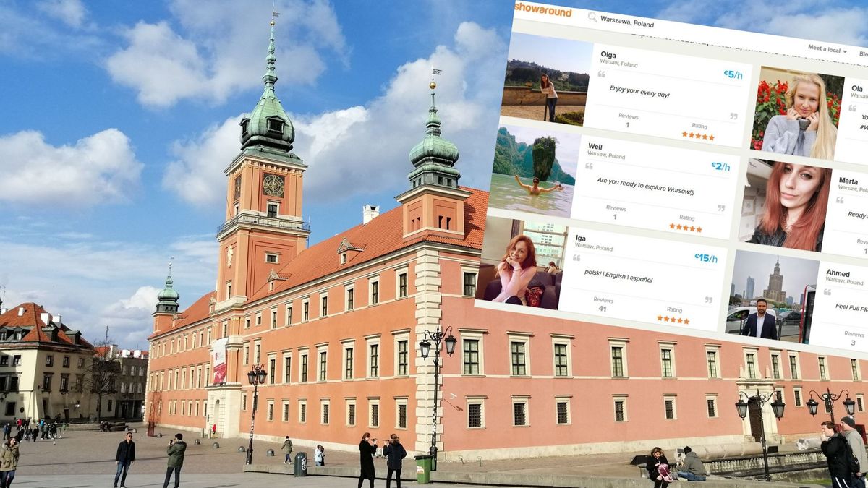
Task: Click Iga's name link
Action: [x=579, y=237]
